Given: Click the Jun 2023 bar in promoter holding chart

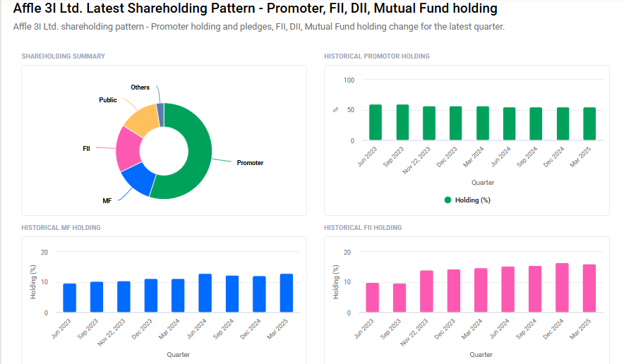Looking at the screenshot, I should click(x=376, y=122).
